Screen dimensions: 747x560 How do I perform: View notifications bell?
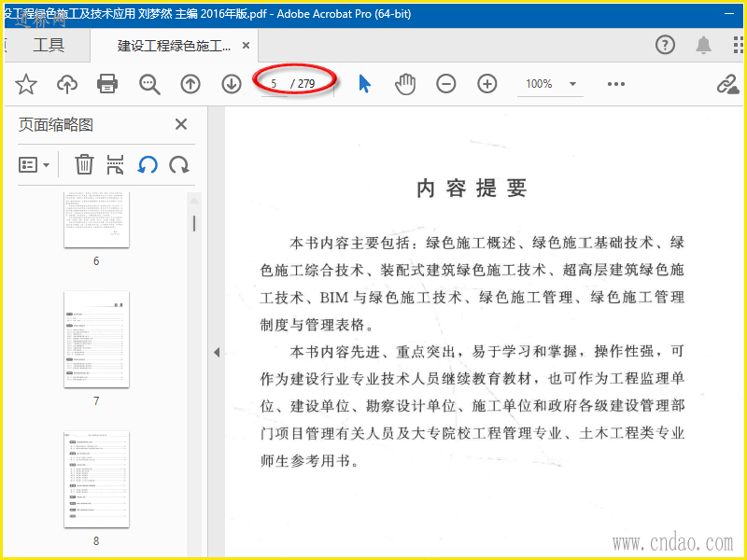point(704,45)
